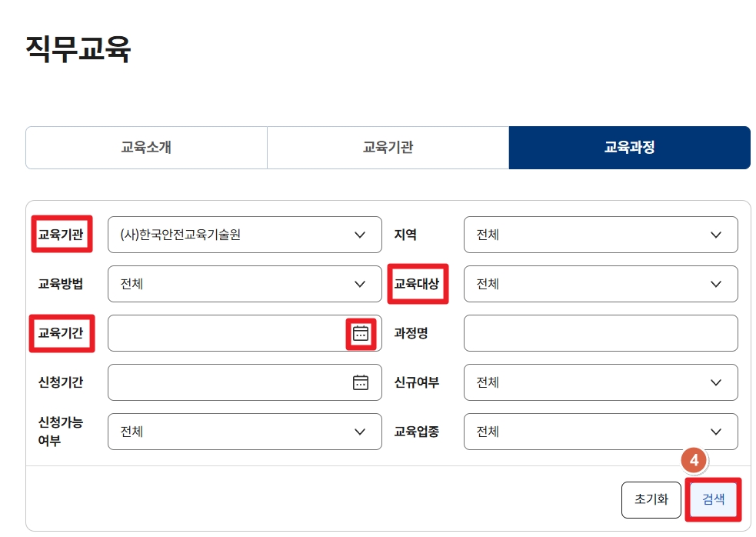The height and width of the screenshot is (537, 756).
Task: Click the highlighted 교육대상 label
Action: click(417, 284)
